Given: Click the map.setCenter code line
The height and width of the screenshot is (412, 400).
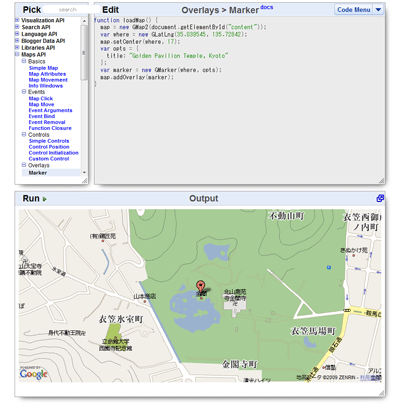Looking at the screenshot, I should click(140, 42).
